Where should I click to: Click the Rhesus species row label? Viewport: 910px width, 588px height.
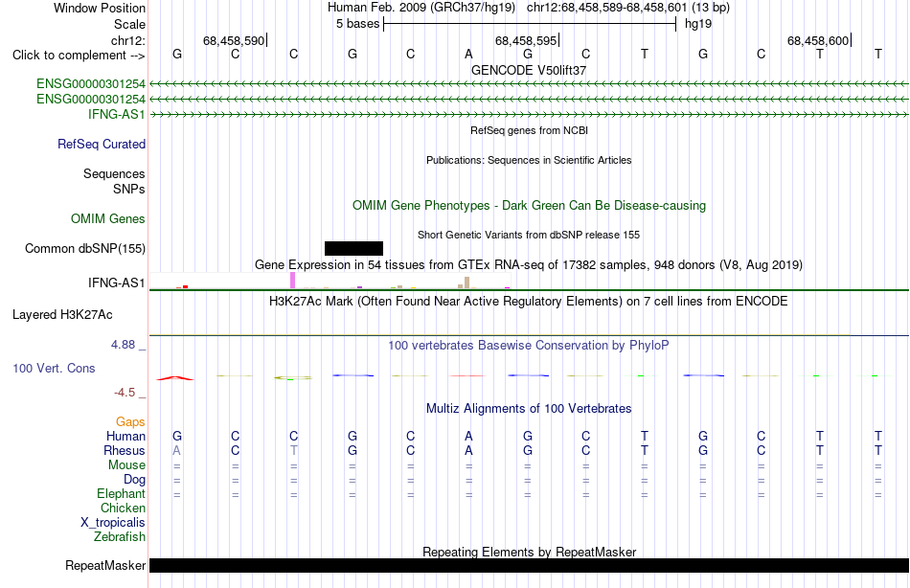point(125,451)
